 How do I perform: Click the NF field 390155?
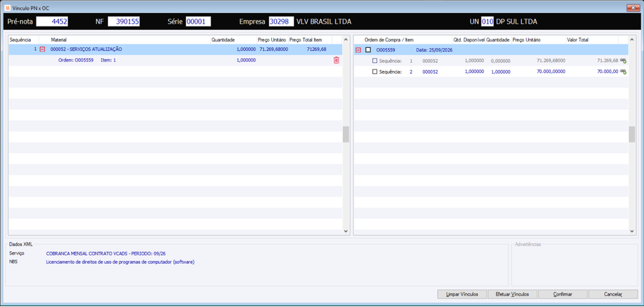(x=124, y=21)
